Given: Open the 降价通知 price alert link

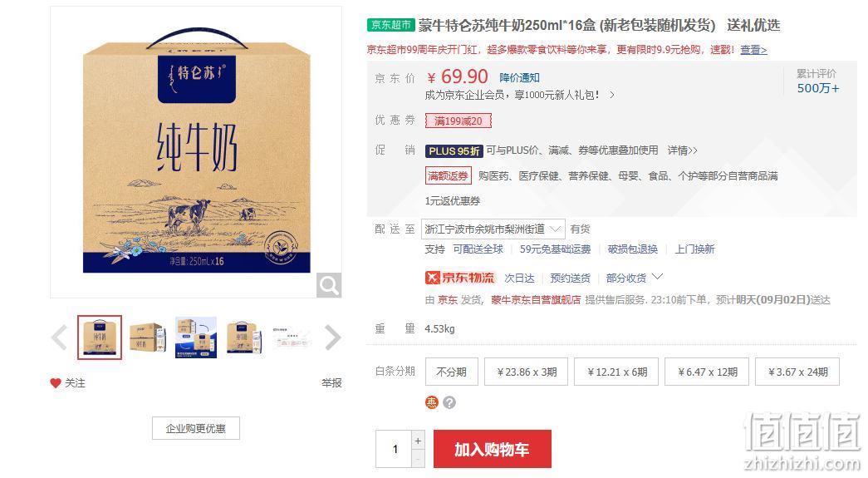Looking at the screenshot, I should coord(519,77).
